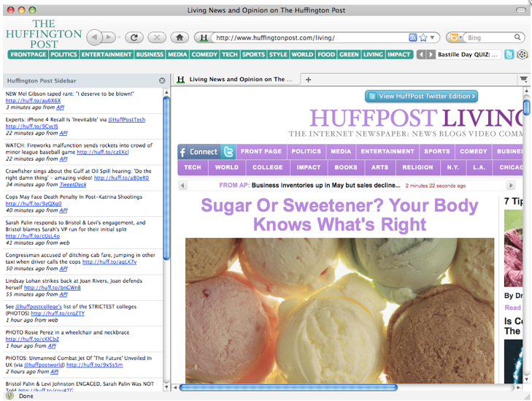Show next AP news ticker item

[x=511, y=186]
